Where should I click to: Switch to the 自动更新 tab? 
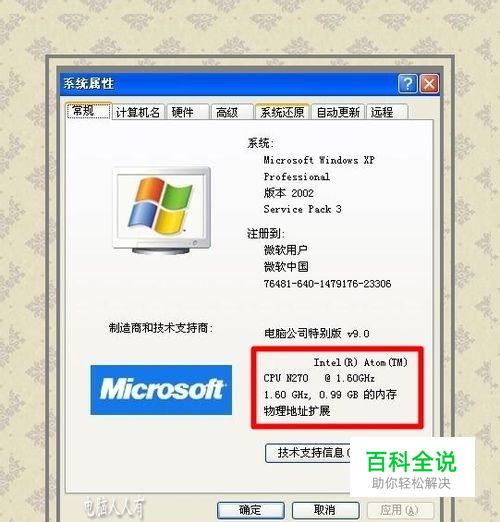[338, 112]
